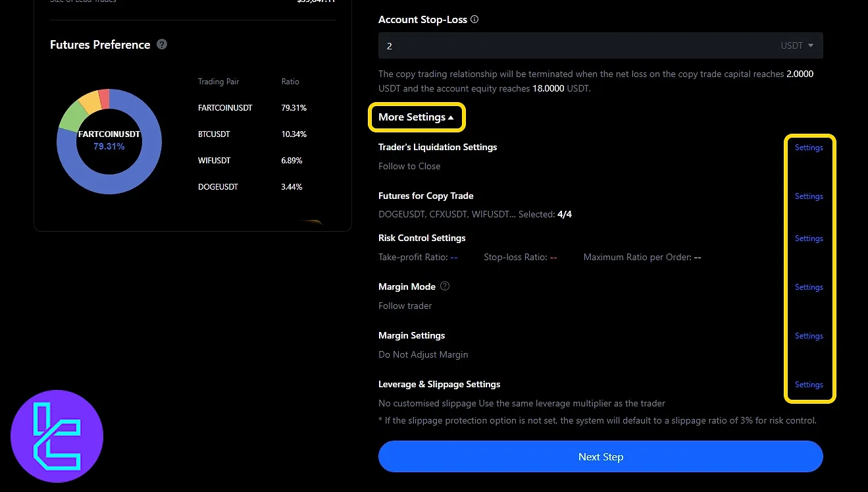Open the USDT unit dropdown
The height and width of the screenshot is (492, 868).
click(797, 46)
